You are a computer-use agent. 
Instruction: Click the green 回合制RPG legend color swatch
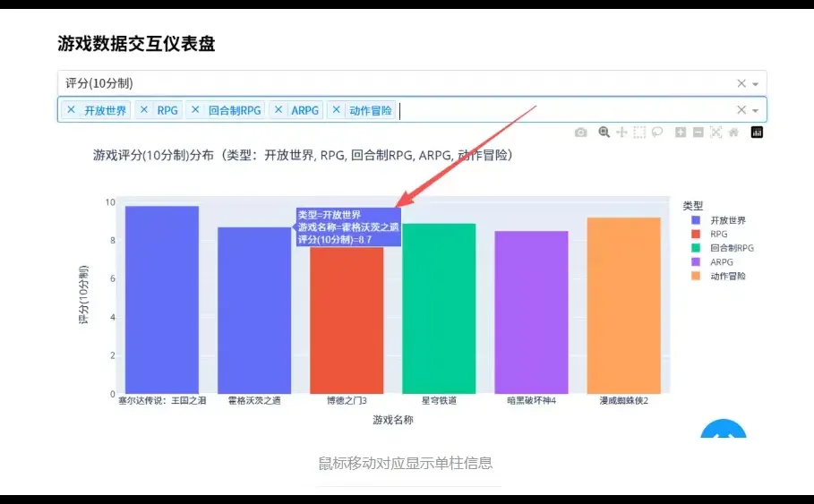[696, 248]
